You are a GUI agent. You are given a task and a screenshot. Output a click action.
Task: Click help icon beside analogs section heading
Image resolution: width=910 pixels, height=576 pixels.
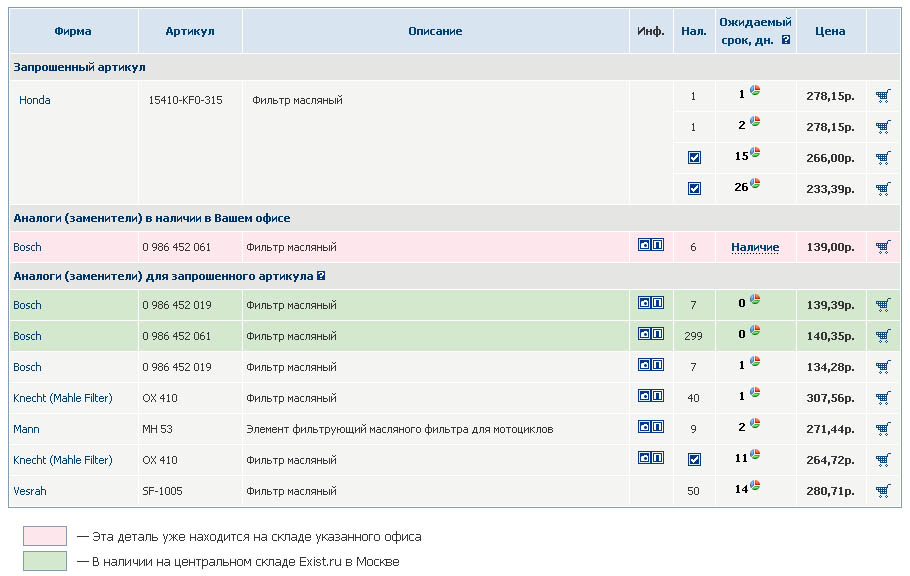tap(321, 276)
